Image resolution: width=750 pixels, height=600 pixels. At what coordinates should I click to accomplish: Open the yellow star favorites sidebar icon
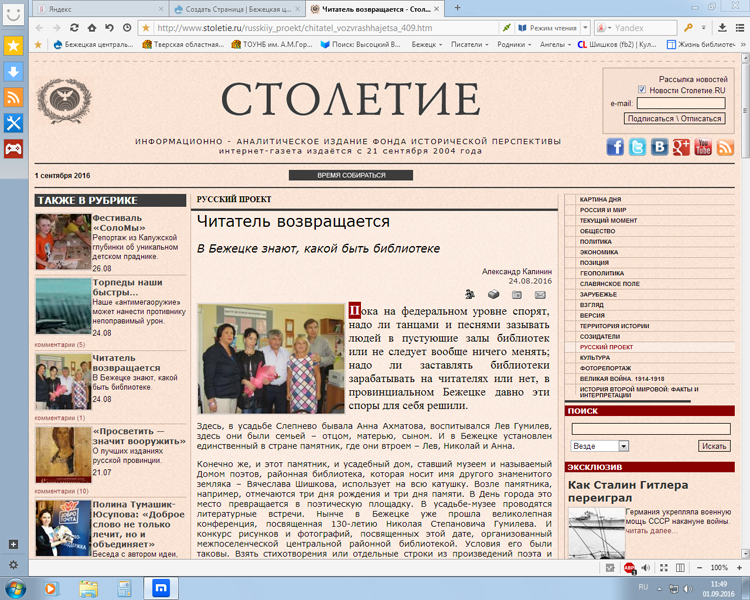click(x=14, y=46)
